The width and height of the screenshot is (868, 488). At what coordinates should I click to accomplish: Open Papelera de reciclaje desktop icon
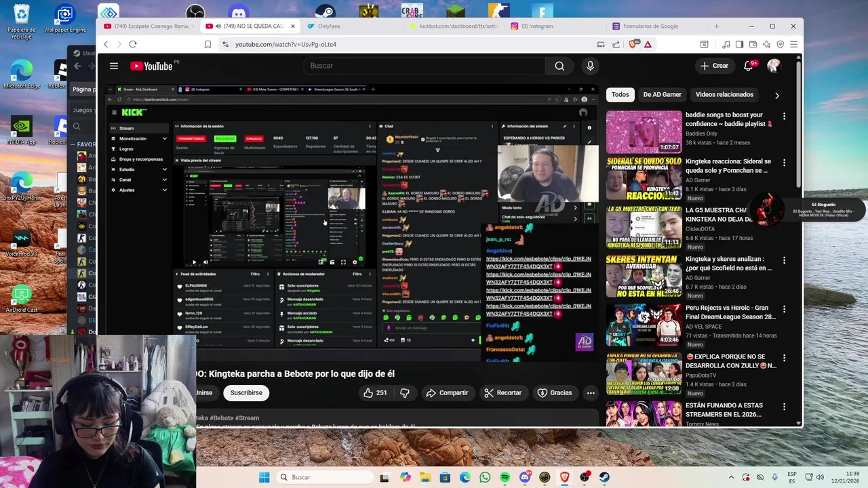pyautogui.click(x=22, y=22)
